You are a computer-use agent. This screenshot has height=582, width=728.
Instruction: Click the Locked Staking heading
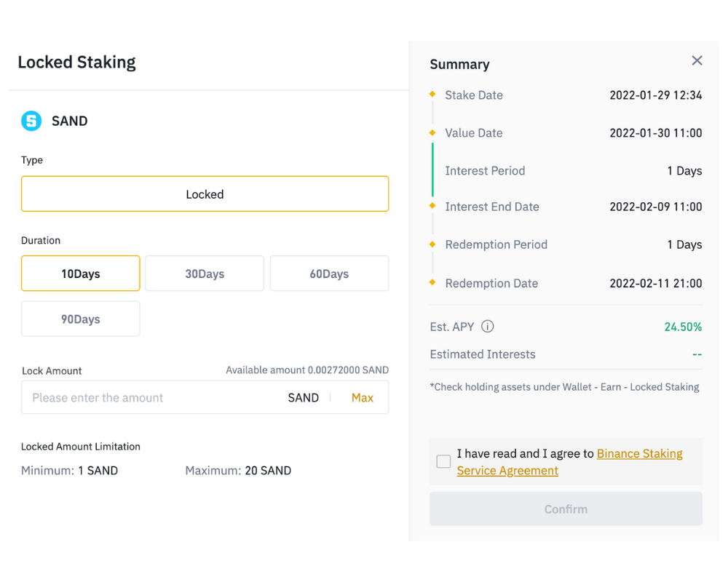(x=76, y=62)
